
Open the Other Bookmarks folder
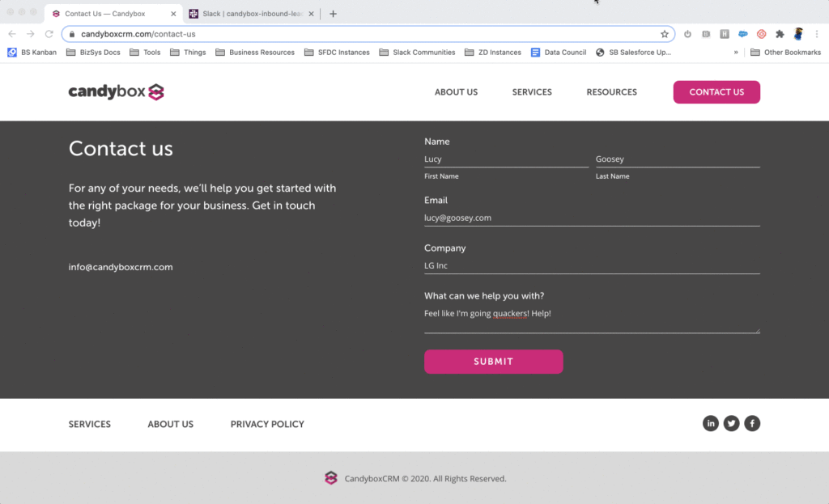[785, 53]
